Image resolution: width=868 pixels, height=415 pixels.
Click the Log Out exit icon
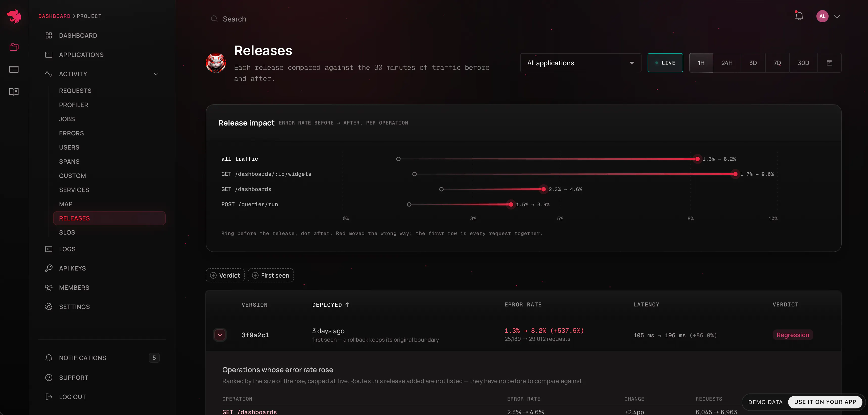[x=49, y=397]
